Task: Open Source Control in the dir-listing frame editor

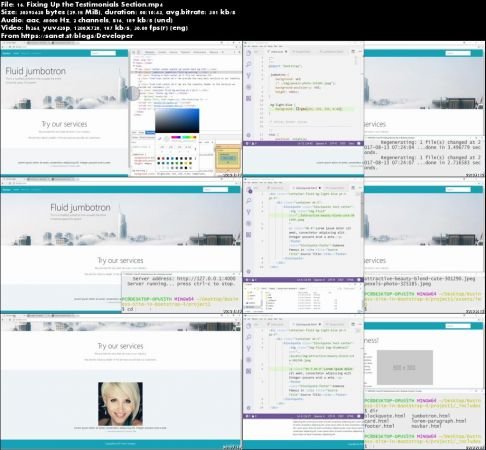Action: [x=248, y=348]
